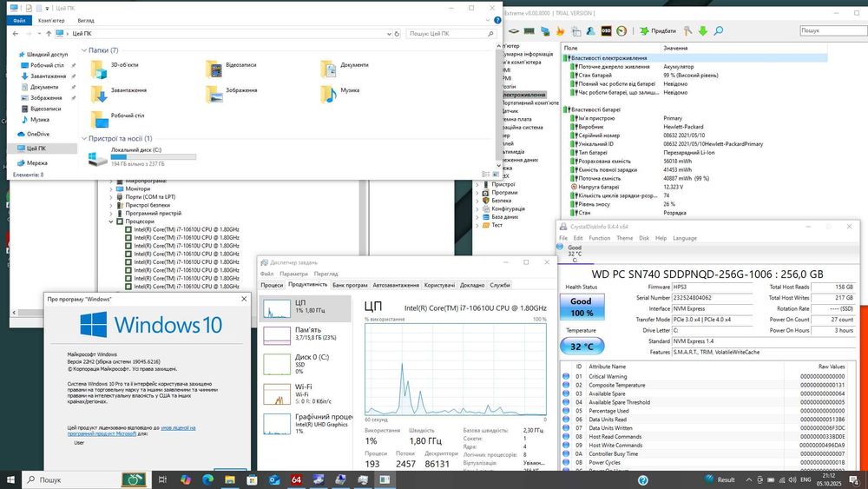Click the Explorer back navigation arrow
This screenshot has width=868, height=489.
point(16,34)
